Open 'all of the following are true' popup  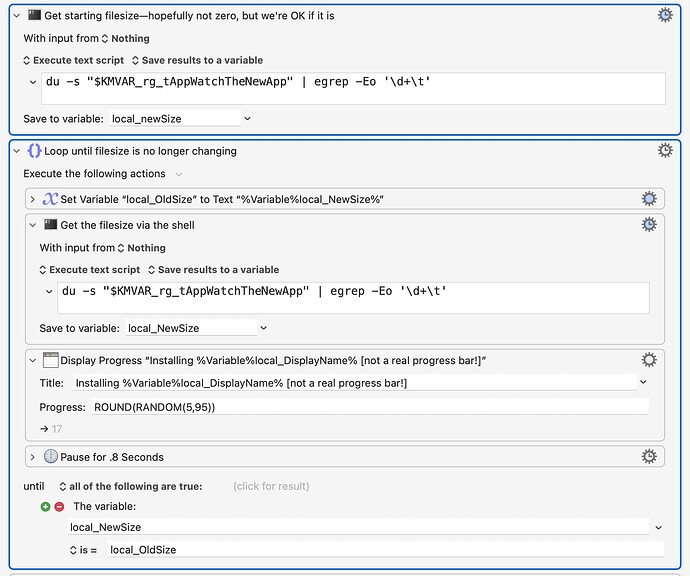click(x=130, y=486)
